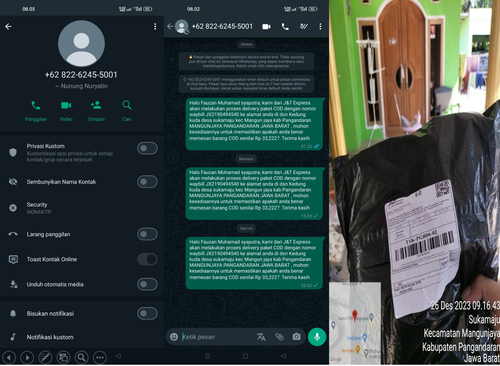Click the Notifikasi kustom music-note icon
The width and height of the screenshot is (500, 366).
(x=13, y=337)
